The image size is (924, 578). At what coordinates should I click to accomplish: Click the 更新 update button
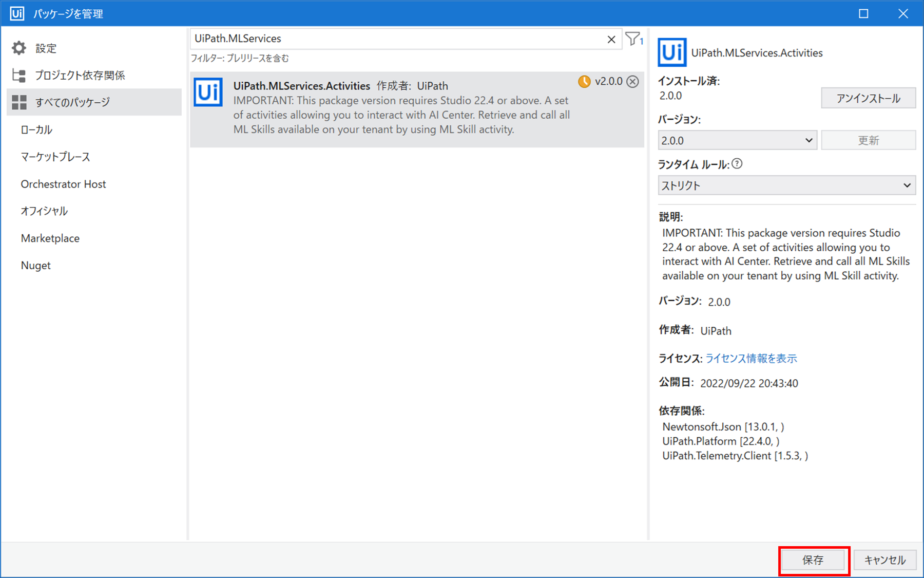[x=868, y=140]
